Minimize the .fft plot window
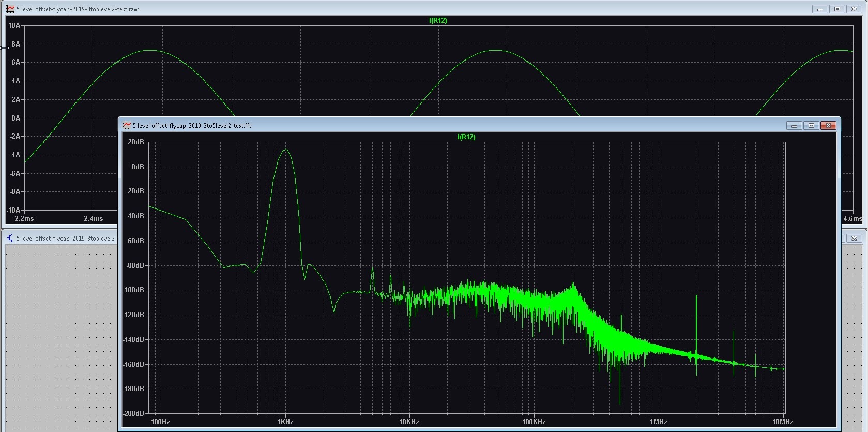Viewport: 868px width, 432px height. click(x=794, y=125)
